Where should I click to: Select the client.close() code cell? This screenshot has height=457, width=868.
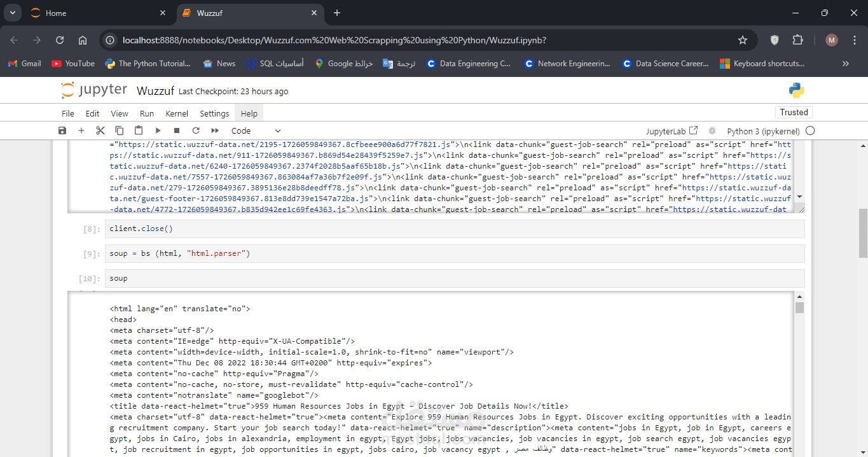tap(455, 229)
